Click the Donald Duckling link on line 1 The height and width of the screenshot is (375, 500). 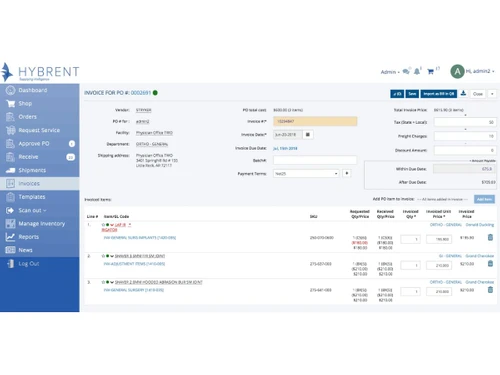tap(480, 225)
